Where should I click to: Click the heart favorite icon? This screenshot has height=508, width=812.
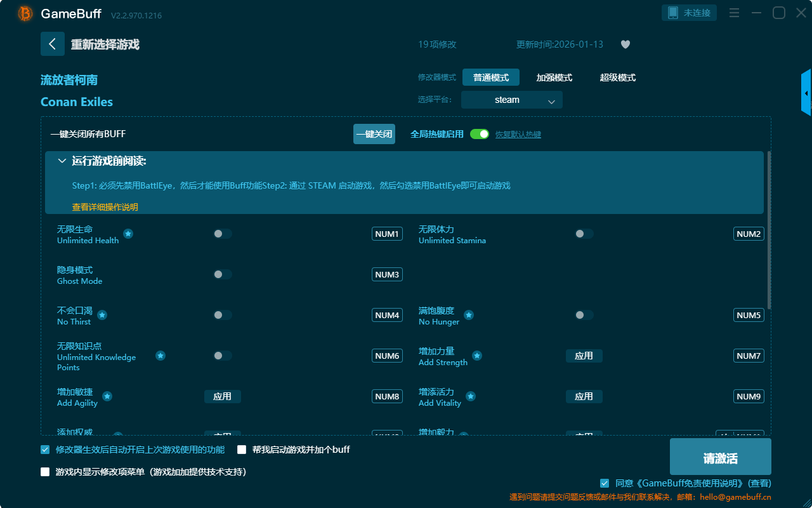coord(625,44)
